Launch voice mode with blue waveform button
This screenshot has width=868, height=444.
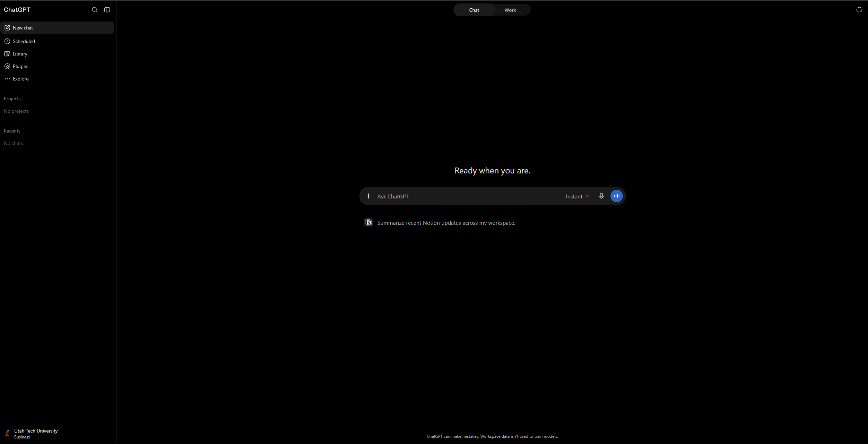617,196
